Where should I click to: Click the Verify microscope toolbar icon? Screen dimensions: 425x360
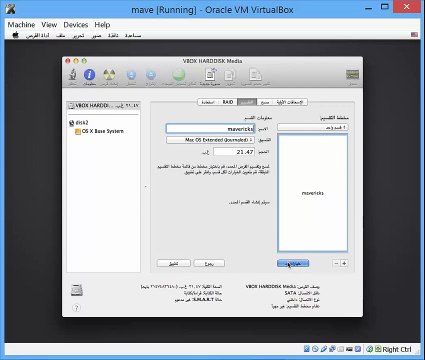coord(72,76)
